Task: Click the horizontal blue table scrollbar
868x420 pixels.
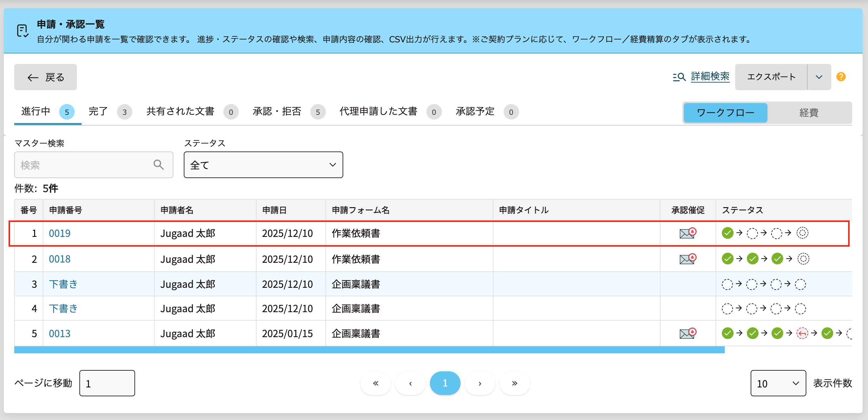Action: [369, 350]
